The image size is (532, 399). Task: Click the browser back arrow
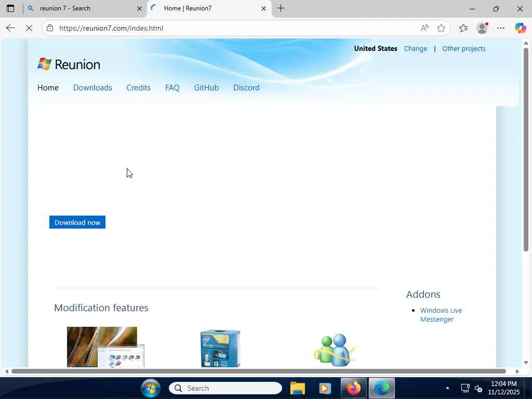point(10,28)
